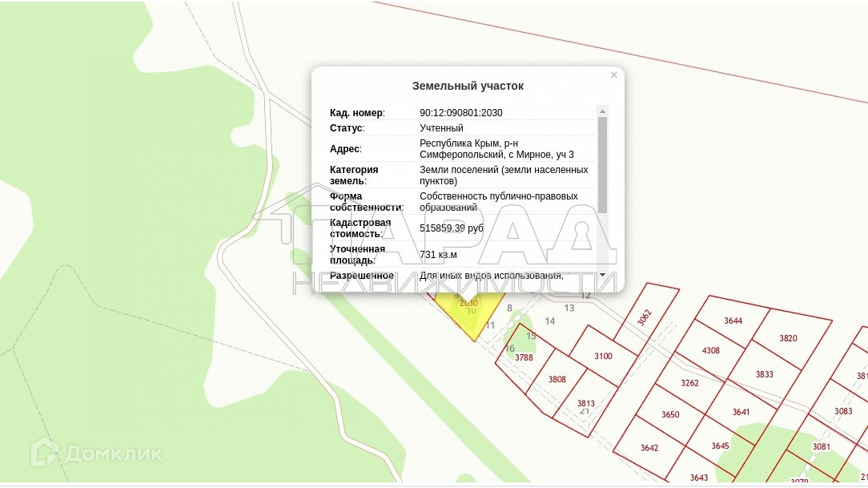Image resolution: width=868 pixels, height=488 pixels.
Task: Select parcel 3062 on the map
Action: click(645, 317)
